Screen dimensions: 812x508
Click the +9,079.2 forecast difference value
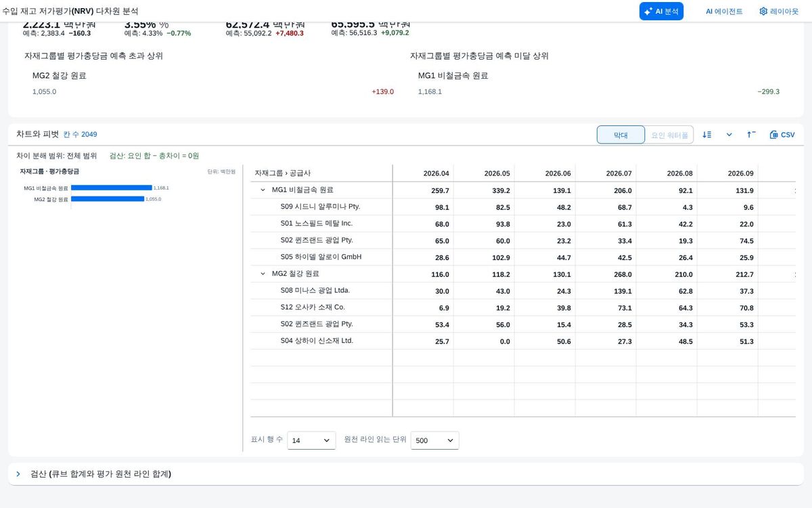pos(394,33)
